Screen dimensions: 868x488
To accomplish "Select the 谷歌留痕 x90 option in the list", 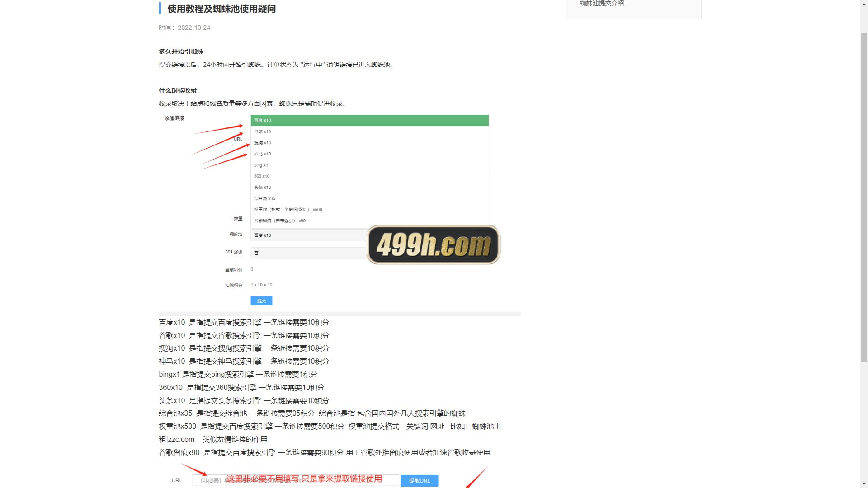I will coord(369,221).
